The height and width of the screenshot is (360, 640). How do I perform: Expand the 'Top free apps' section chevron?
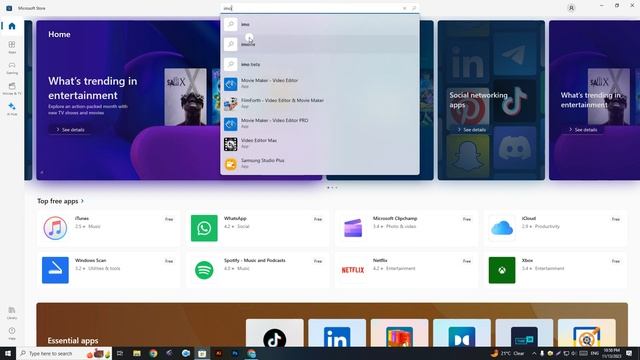pos(82,201)
